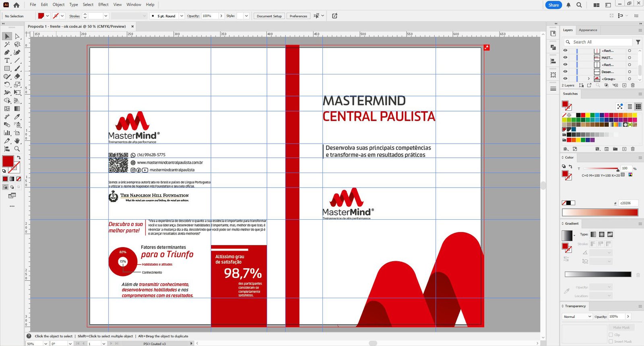
Task: Open the Window menu
Action: click(x=134, y=4)
